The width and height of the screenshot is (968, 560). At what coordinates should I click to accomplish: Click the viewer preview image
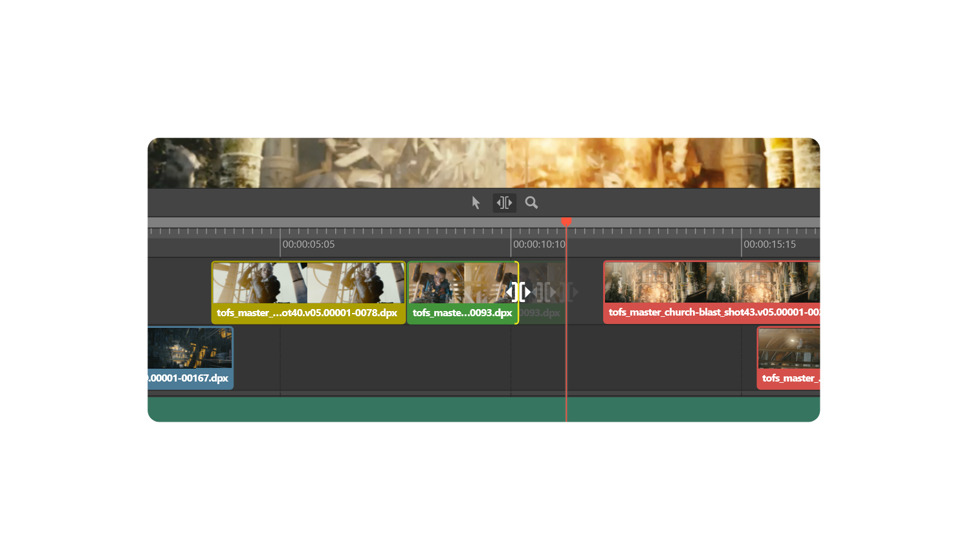483,163
